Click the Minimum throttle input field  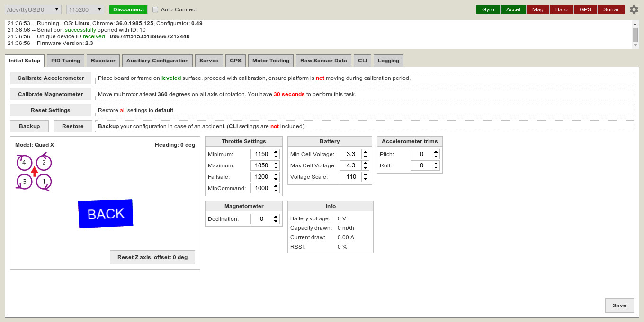pyautogui.click(x=261, y=154)
